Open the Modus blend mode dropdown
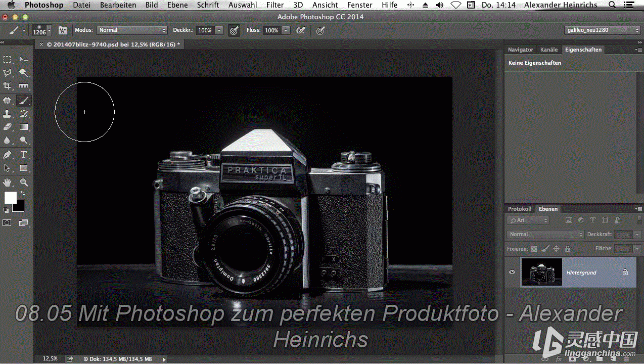644x364 pixels. (x=131, y=30)
